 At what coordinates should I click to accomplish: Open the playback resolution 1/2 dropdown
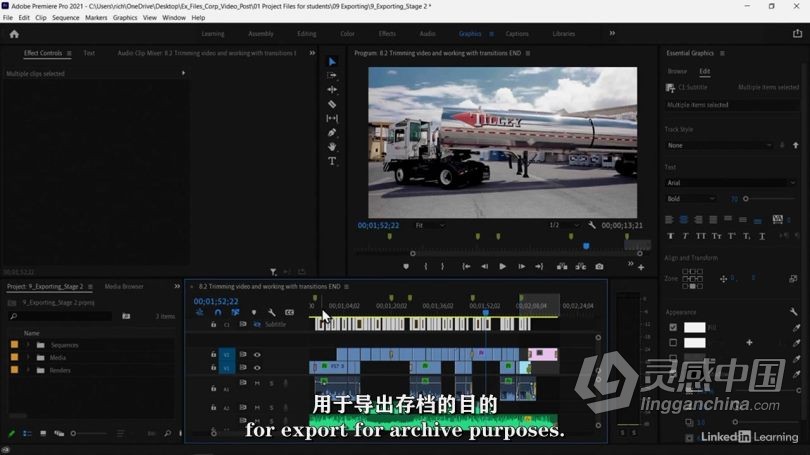pyautogui.click(x=564, y=225)
